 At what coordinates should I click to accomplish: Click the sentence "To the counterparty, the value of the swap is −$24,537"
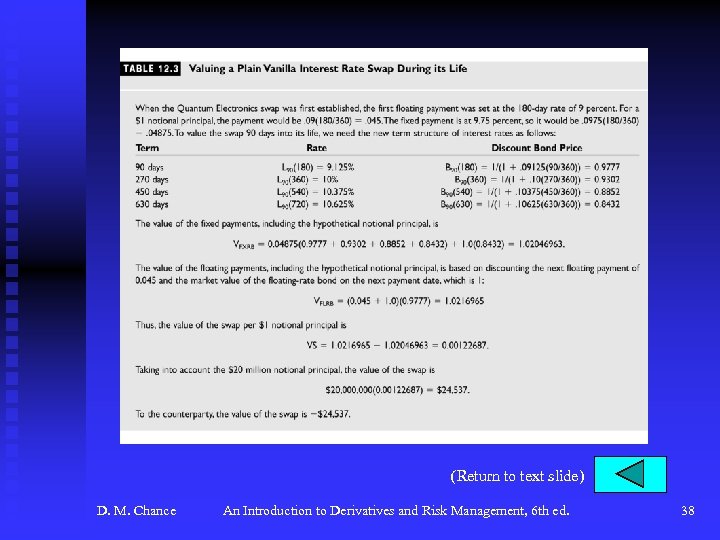point(243,414)
